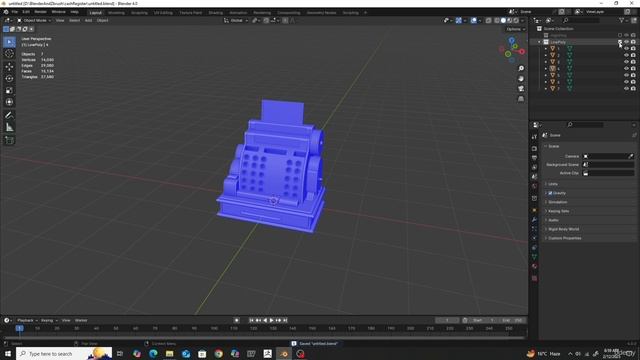The height and width of the screenshot is (360, 640).
Task: Switch to the UV Editing workspace tab
Action: coord(163,13)
